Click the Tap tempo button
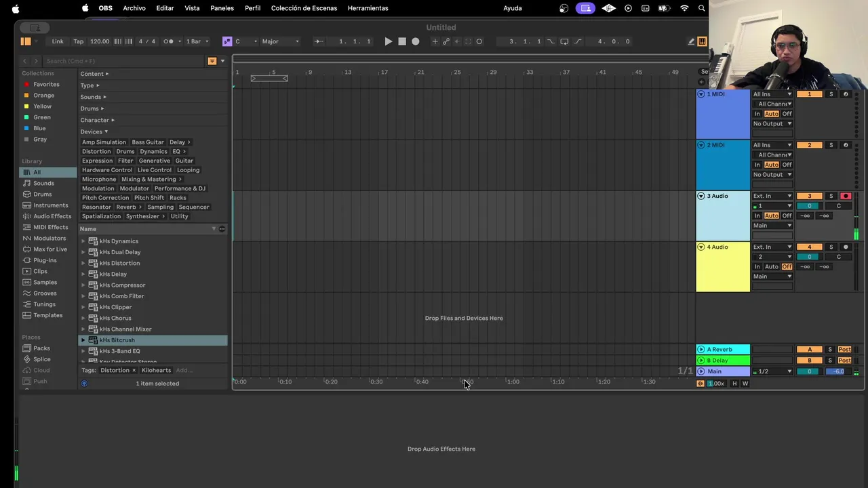This screenshot has height=488, width=868. 79,41
